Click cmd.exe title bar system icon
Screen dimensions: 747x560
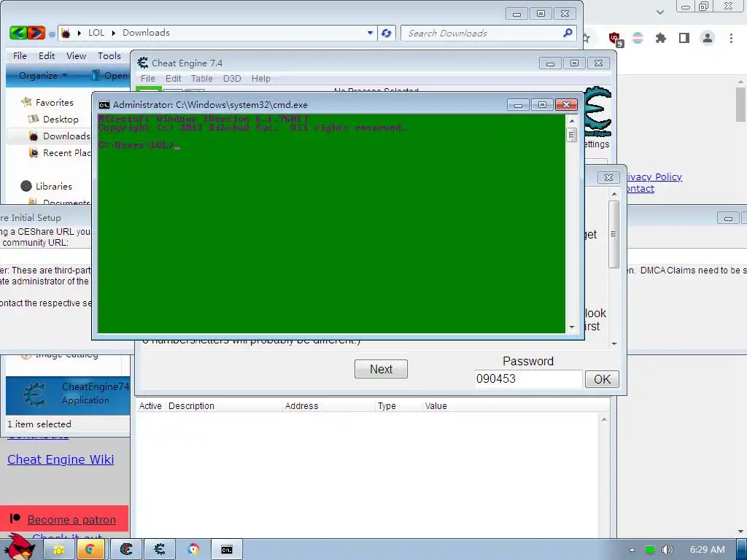tap(104, 105)
